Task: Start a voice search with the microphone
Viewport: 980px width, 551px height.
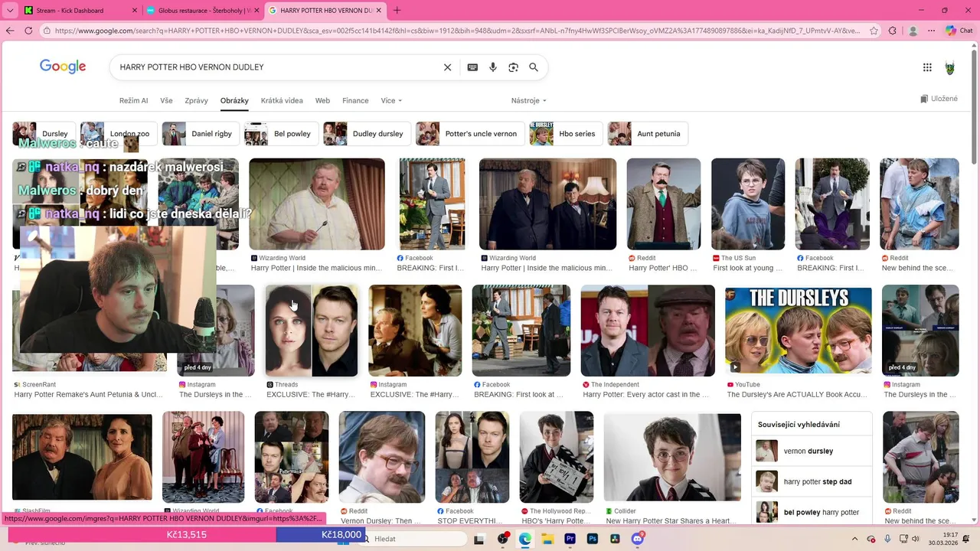Action: 493,67
